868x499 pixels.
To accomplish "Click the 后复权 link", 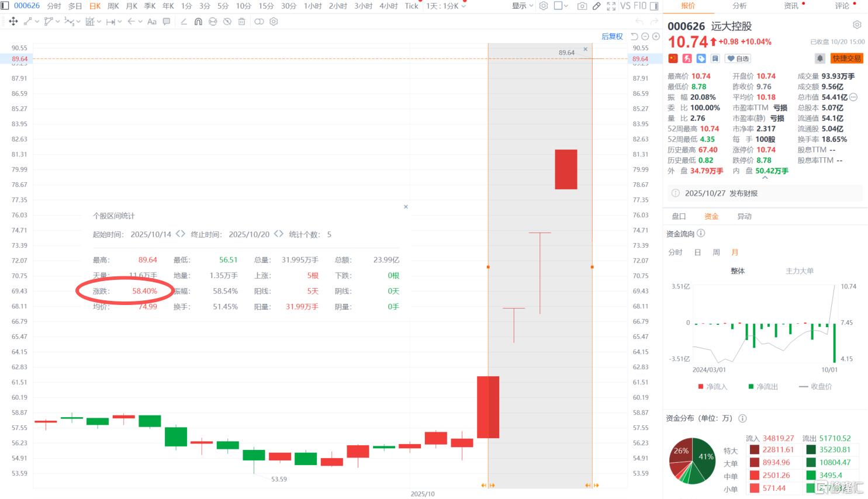I will 612,36.
